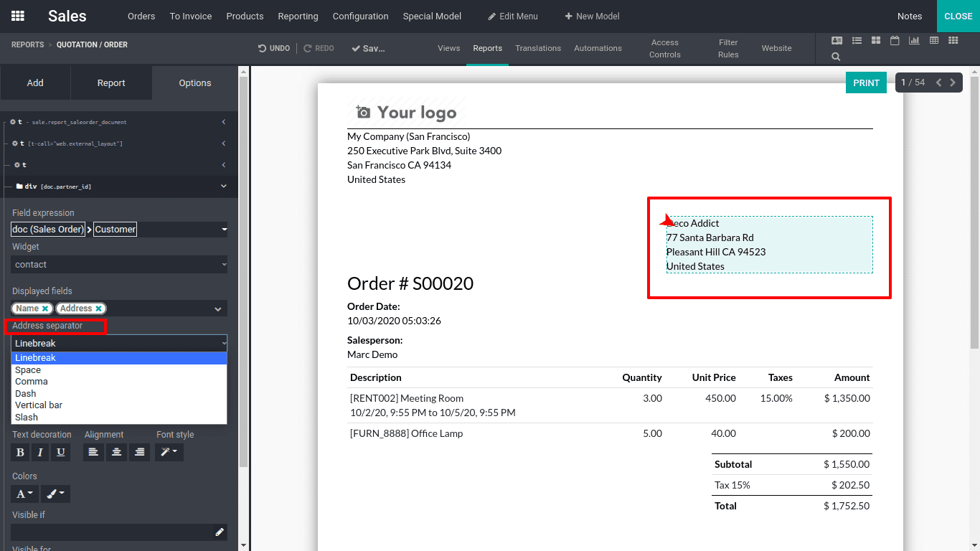Select the kanban view icon
Screen dimensions: 980x551
pyautogui.click(x=876, y=41)
